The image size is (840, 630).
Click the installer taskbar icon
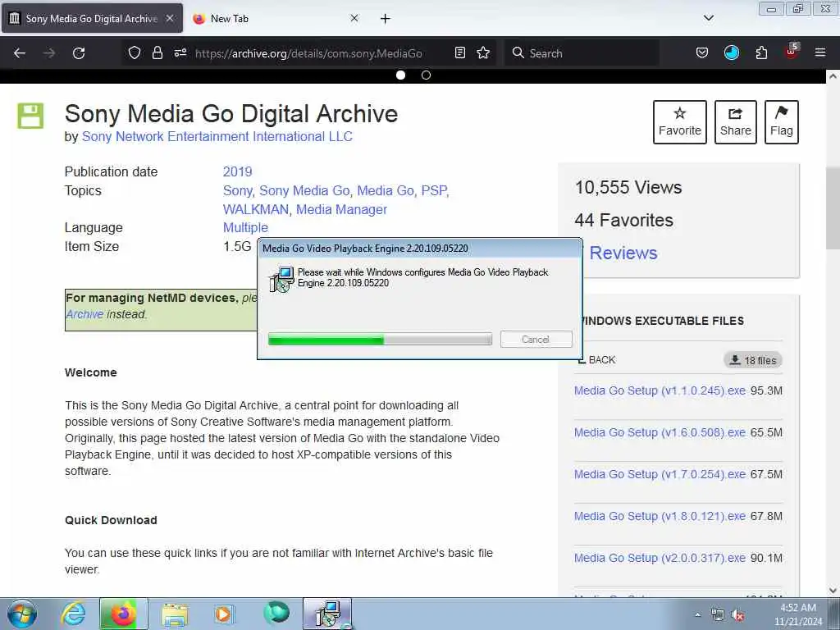[x=327, y=614]
